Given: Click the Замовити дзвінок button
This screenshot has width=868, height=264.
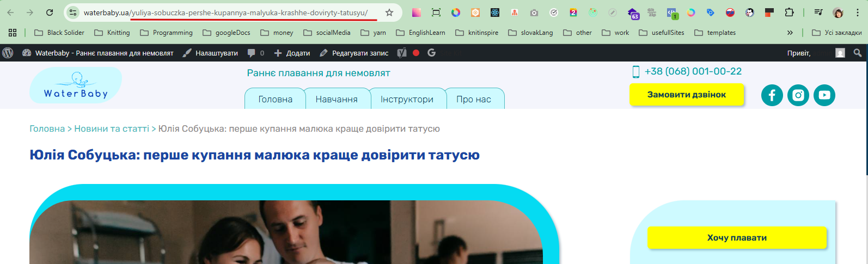Looking at the screenshot, I should pyautogui.click(x=687, y=94).
